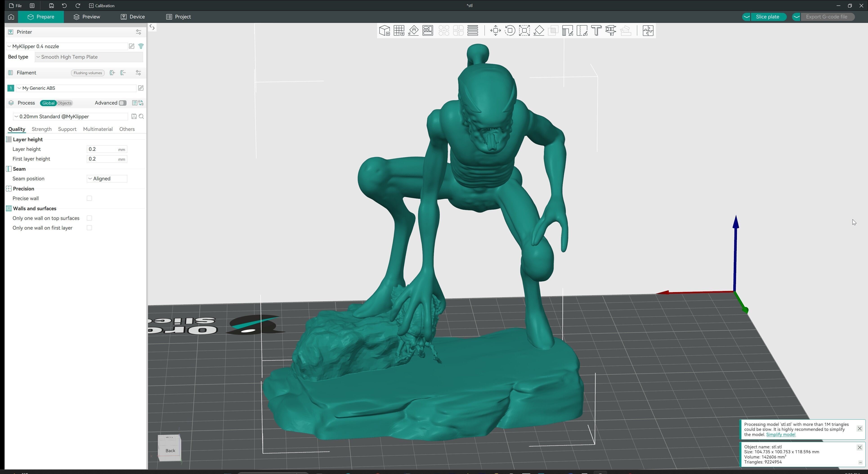
Task: Open the Export G-code dropdown arrow
Action: 796,17
